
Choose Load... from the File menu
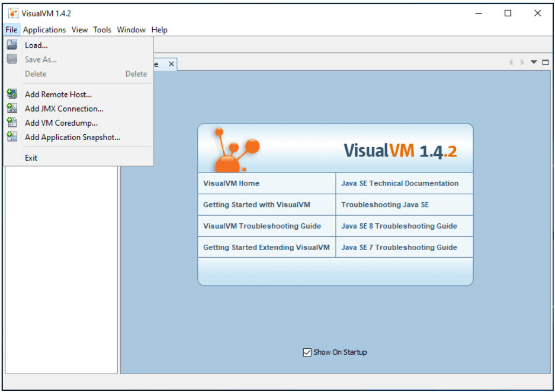coord(79,45)
